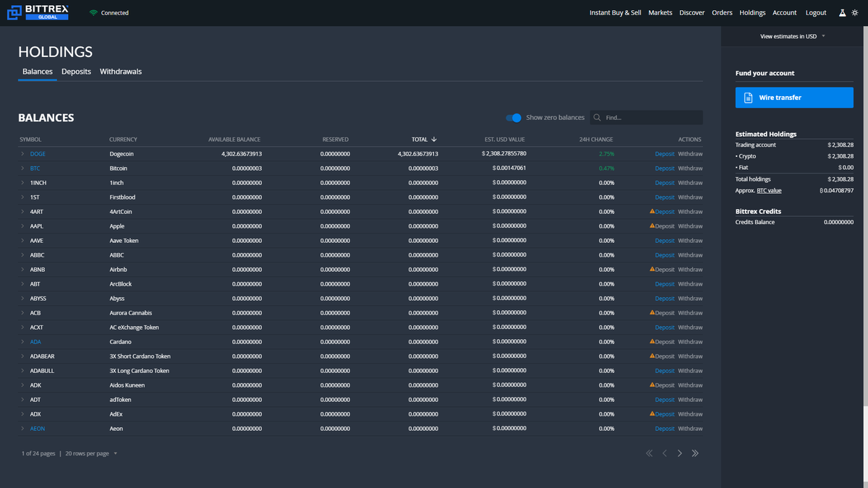Screen dimensions: 868x488
Task: Open View estimates in USD dropdown
Action: coord(793,36)
